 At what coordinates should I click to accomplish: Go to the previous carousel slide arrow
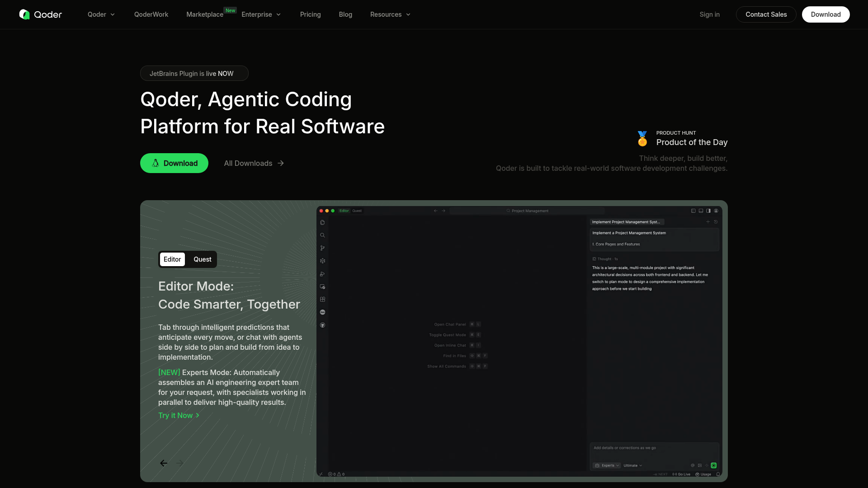(x=164, y=463)
